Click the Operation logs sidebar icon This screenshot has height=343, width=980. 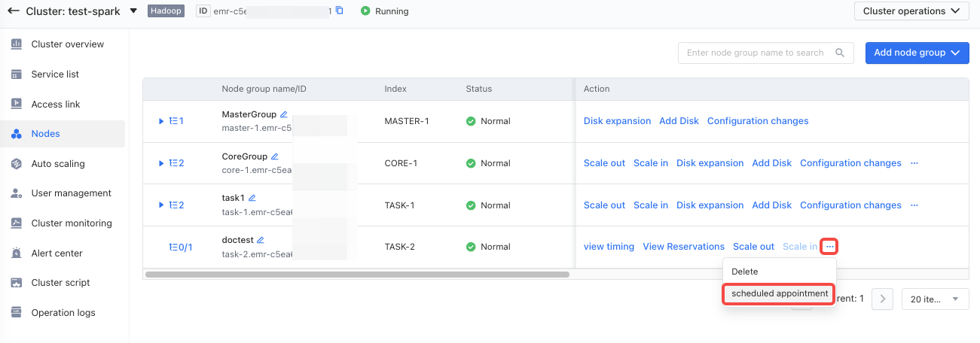click(x=17, y=313)
